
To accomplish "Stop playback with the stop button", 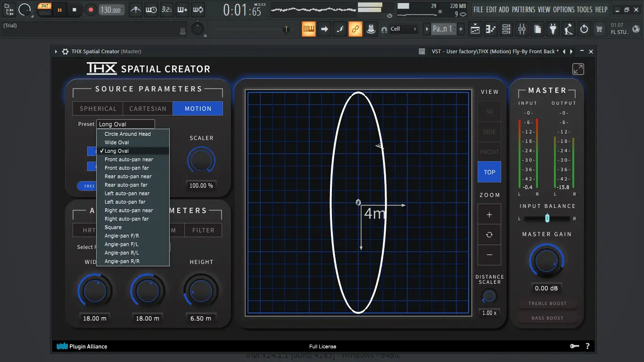I will (x=74, y=9).
